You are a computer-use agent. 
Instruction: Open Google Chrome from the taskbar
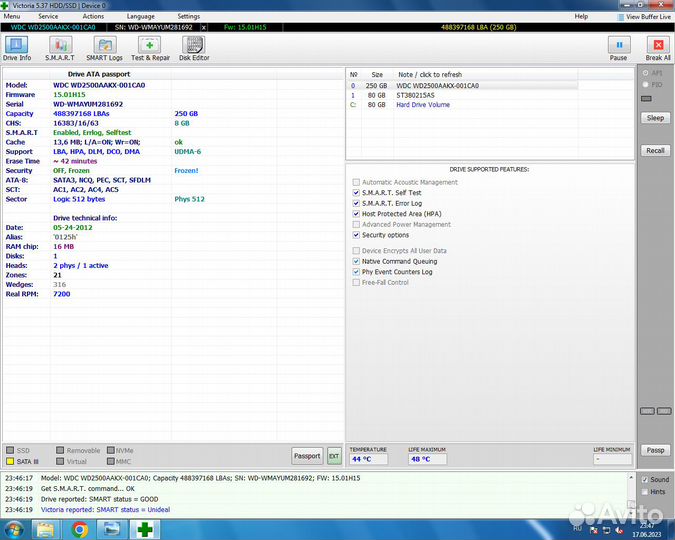80,530
